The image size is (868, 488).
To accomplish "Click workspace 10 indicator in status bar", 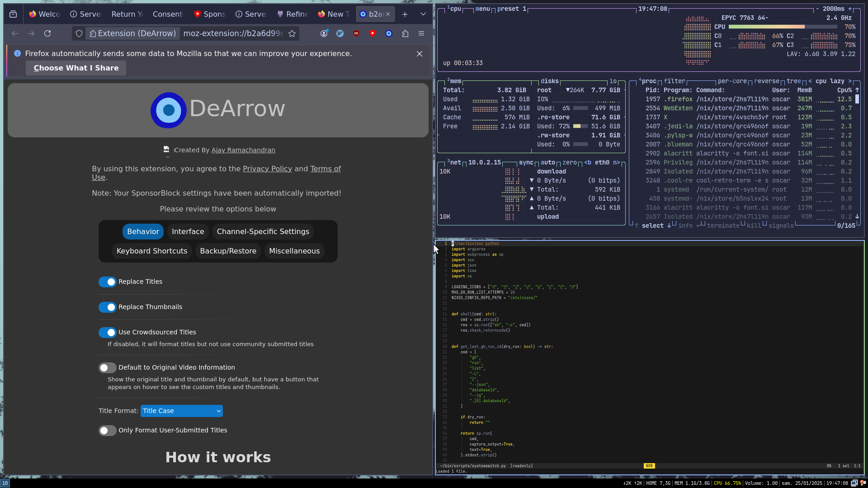I will pos(5,483).
